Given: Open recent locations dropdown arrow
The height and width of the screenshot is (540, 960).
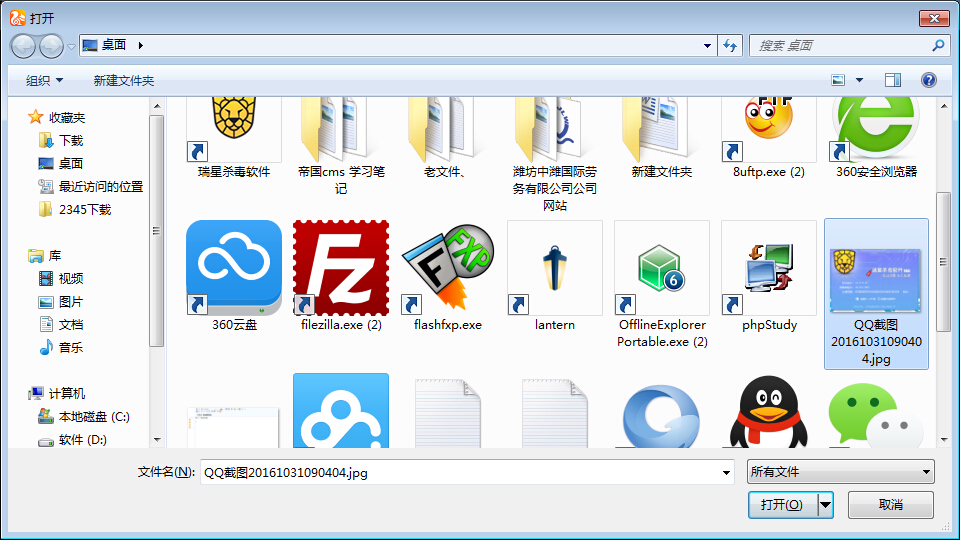Looking at the screenshot, I should click(x=71, y=46).
